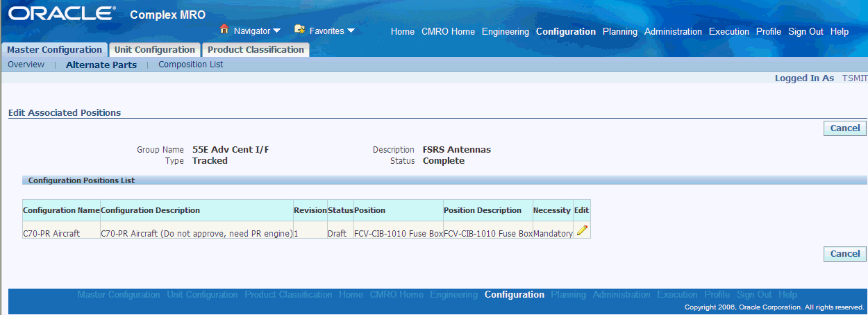
Task: Open Planning in top navigation
Action: [x=620, y=32]
